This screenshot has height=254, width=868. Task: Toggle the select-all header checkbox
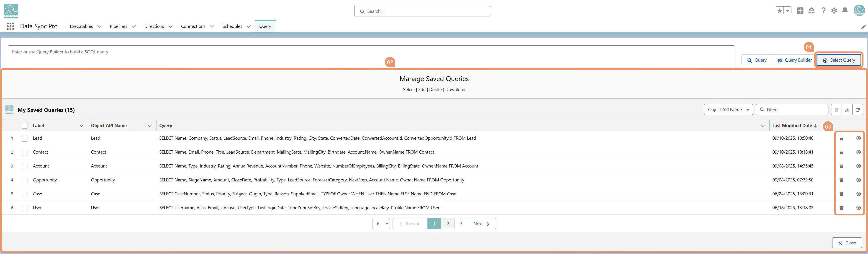click(x=25, y=126)
